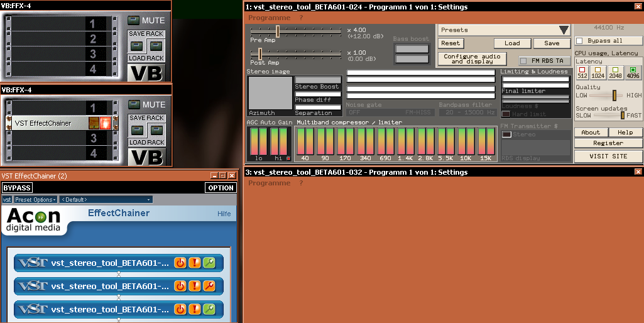Viewport: 644px width, 323px height.
Task: Select latency 1024 option
Action: [598, 73]
